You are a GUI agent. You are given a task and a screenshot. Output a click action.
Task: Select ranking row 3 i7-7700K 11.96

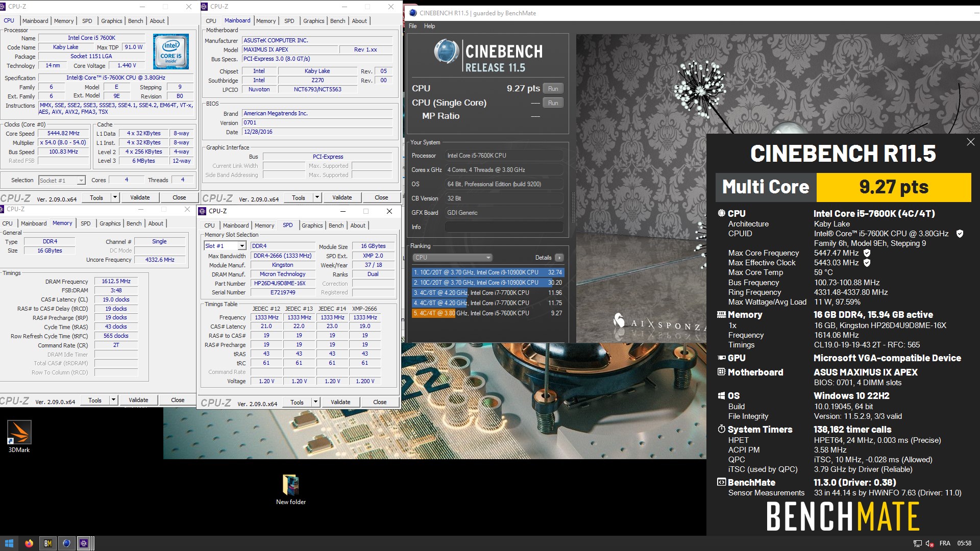[487, 293]
